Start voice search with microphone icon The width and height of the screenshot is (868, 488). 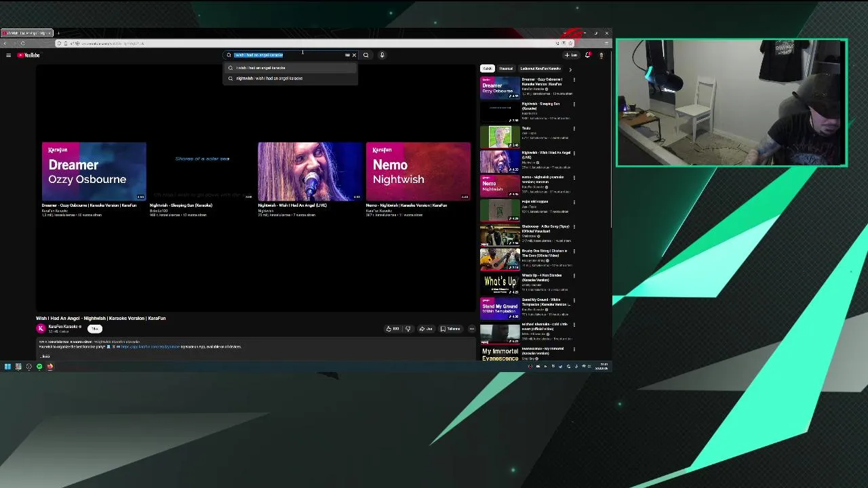(382, 55)
